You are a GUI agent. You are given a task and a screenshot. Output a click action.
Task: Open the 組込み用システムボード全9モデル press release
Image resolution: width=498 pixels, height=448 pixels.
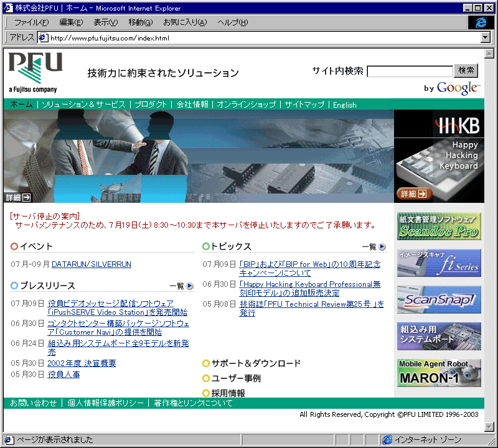point(118,348)
